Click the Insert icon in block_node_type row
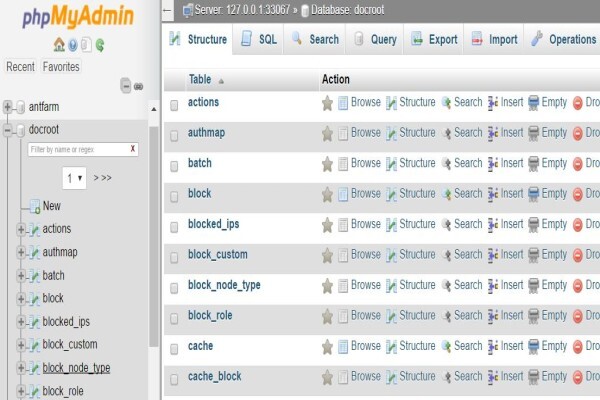 coord(493,286)
